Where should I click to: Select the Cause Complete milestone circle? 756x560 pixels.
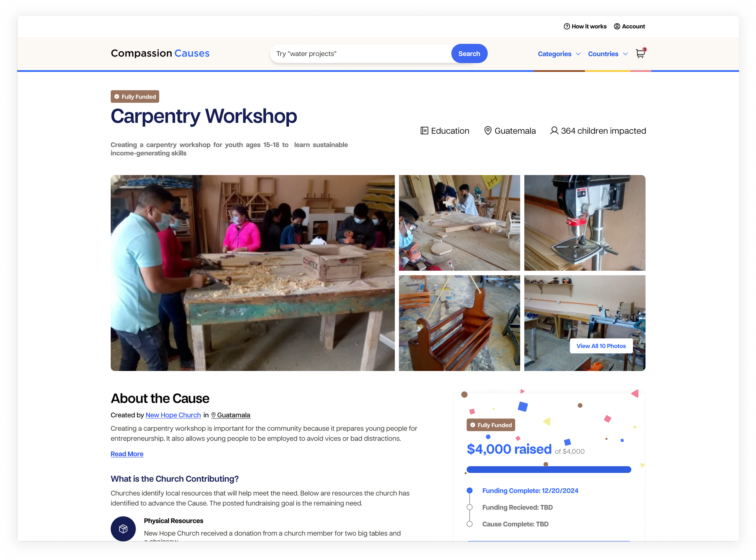(x=470, y=524)
